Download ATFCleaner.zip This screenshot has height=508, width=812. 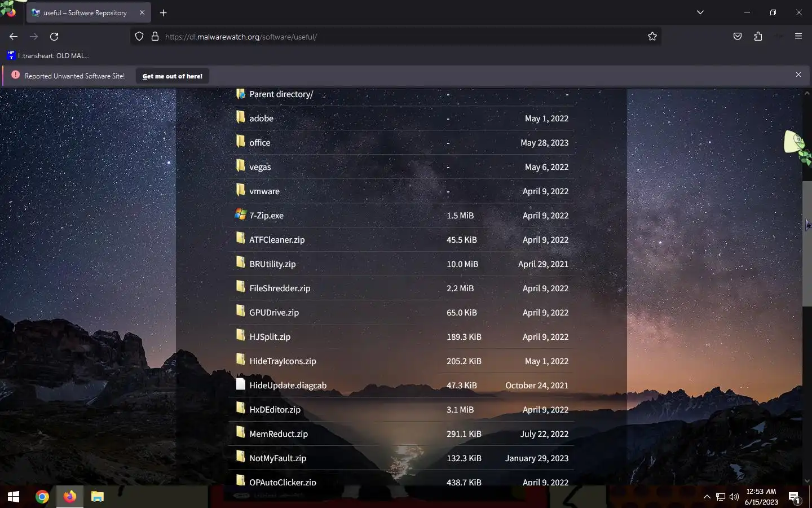point(277,240)
